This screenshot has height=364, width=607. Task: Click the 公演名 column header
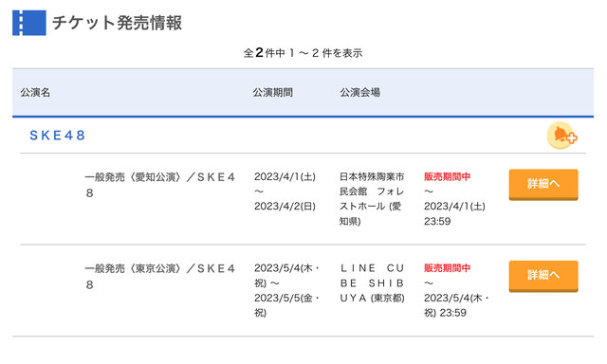pos(35,93)
